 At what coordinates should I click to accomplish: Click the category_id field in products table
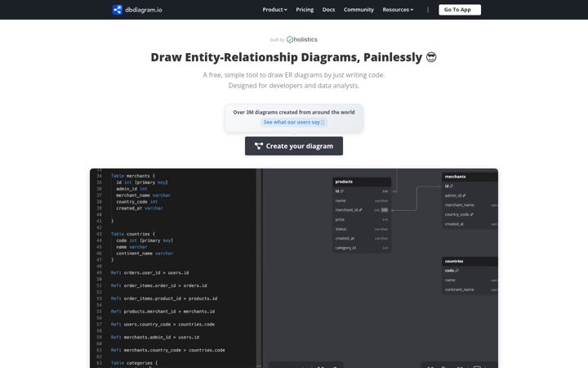click(362, 248)
